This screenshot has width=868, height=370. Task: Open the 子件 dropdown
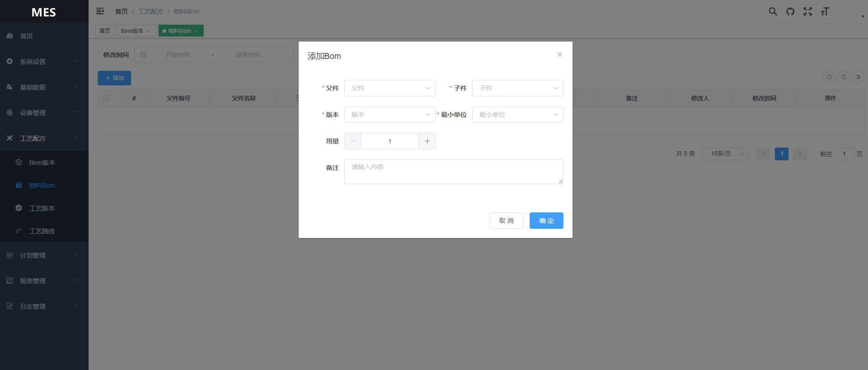point(518,88)
